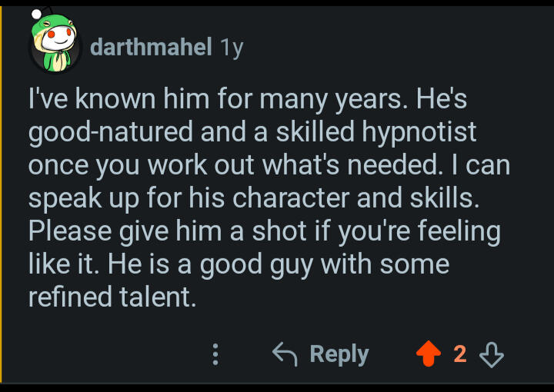
Task: Upvote the darthmahel comment with orange arrow
Action: 429,354
